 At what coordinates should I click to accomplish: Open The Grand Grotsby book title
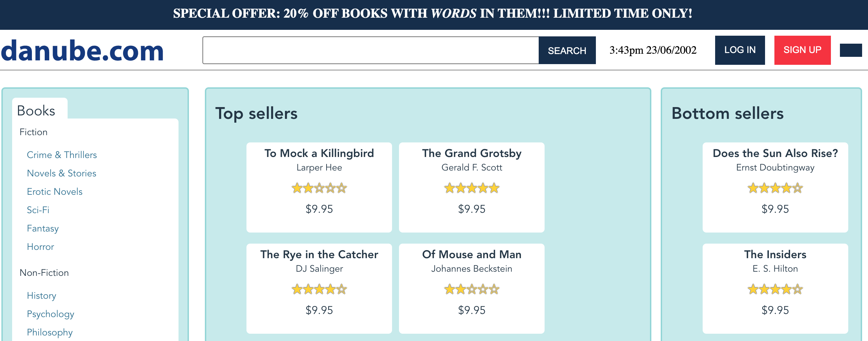[471, 153]
